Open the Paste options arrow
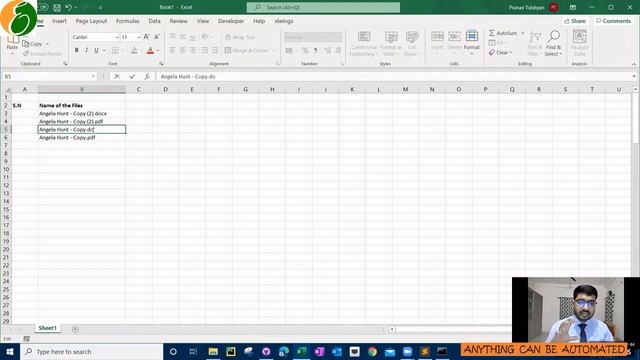The width and height of the screenshot is (640, 360). pos(12,53)
